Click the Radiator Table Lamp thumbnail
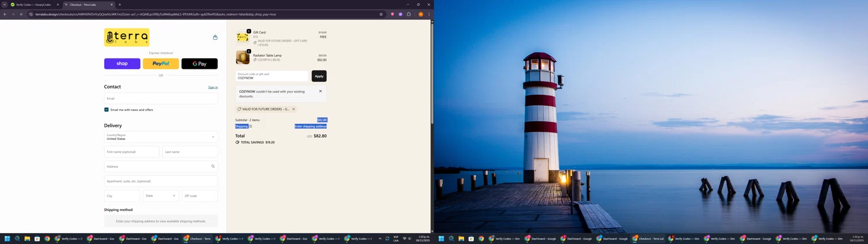This screenshot has width=868, height=244. pyautogui.click(x=242, y=57)
